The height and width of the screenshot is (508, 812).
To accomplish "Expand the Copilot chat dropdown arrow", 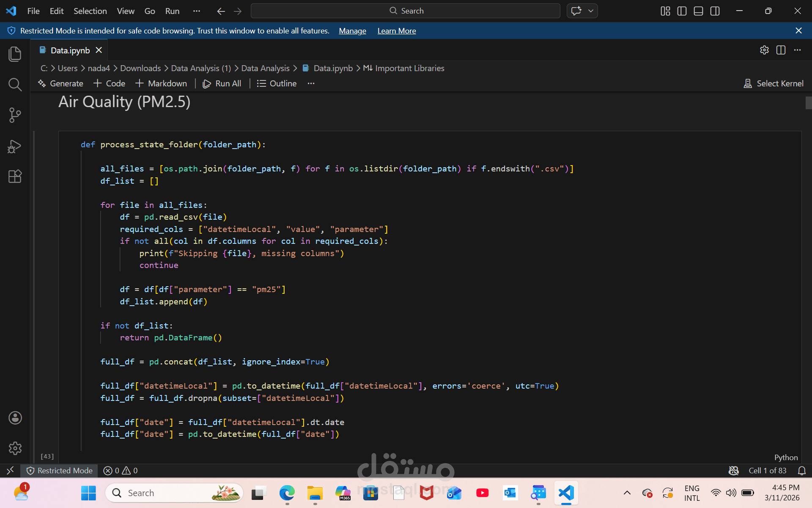I will click(591, 11).
